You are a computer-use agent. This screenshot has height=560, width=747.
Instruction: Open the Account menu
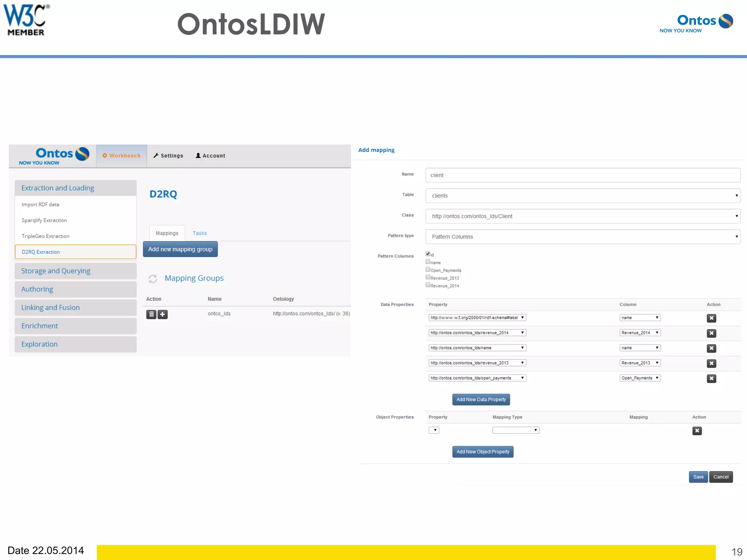210,156
